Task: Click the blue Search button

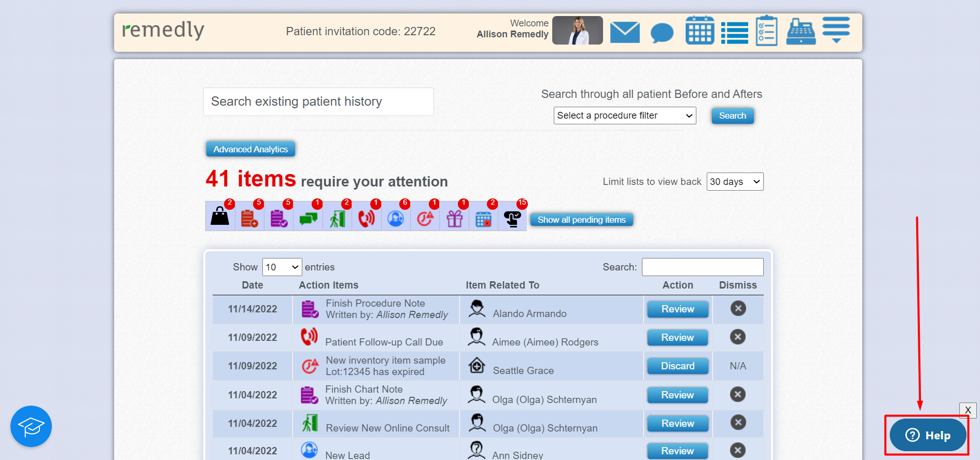Action: [x=732, y=116]
